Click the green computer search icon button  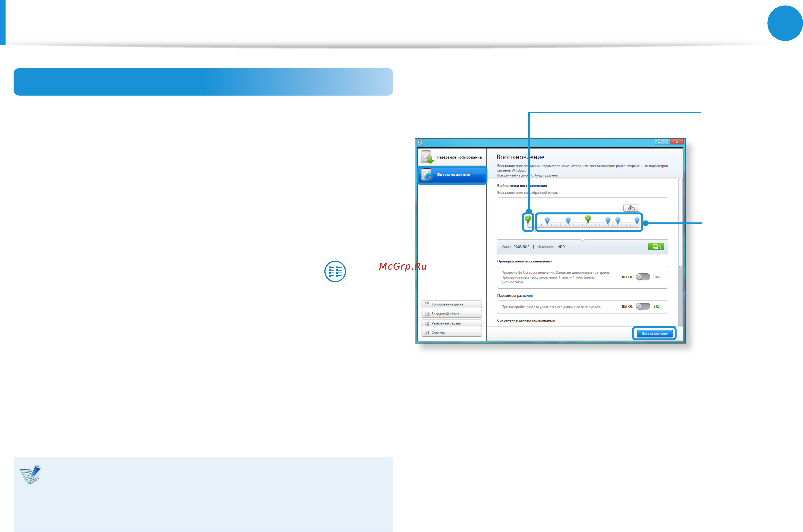point(656,247)
